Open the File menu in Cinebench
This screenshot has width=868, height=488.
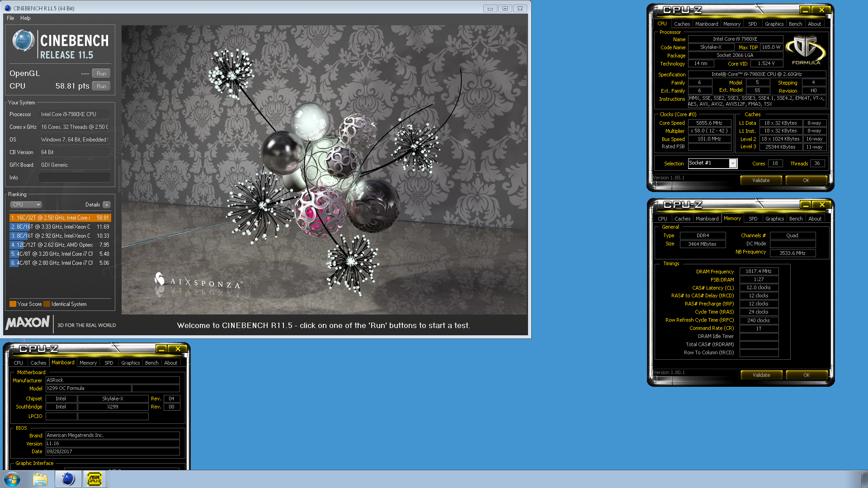[10, 18]
